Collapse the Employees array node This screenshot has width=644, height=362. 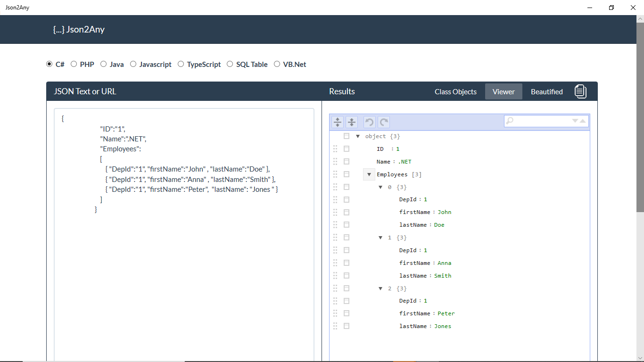(369, 174)
